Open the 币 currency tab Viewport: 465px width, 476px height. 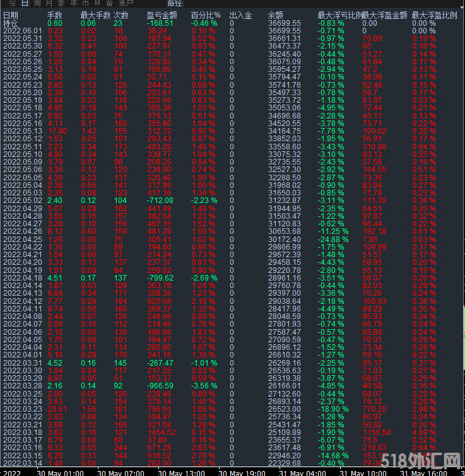[x=85, y=4]
